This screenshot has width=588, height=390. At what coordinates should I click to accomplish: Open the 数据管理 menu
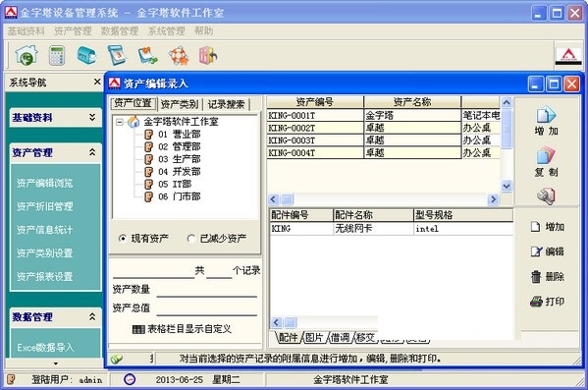click(x=120, y=30)
